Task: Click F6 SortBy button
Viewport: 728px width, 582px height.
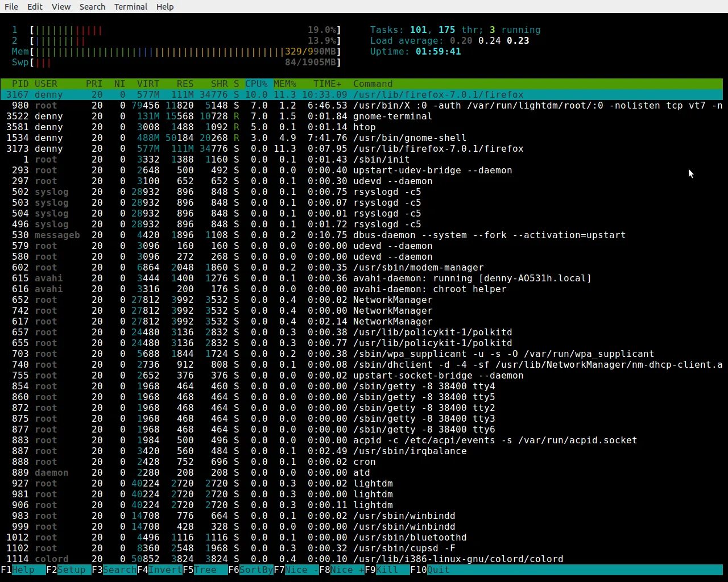Action: coord(251,569)
